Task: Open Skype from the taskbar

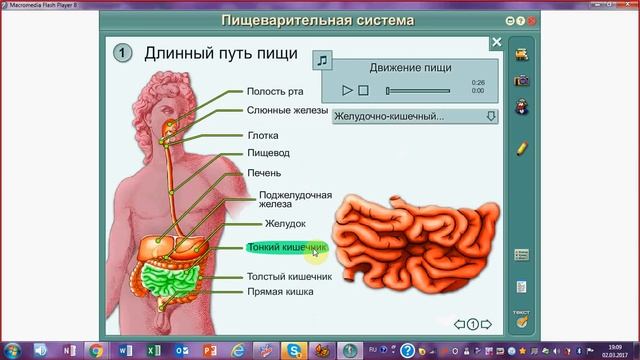Action: (x=294, y=351)
